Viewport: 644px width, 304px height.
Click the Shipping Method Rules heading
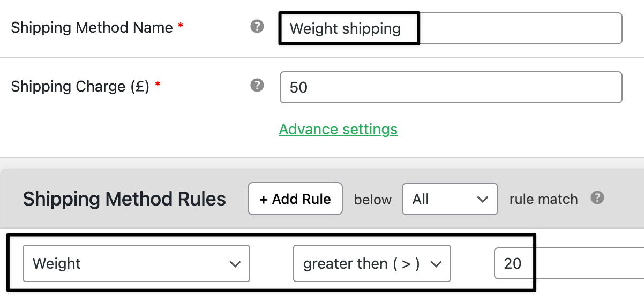tap(124, 199)
